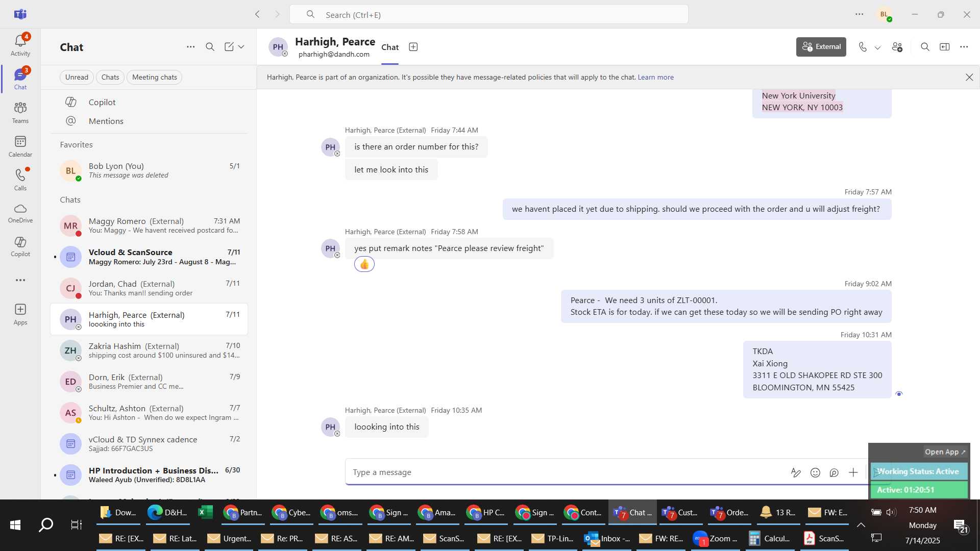
Task: Open Calculator from the taskbar
Action: point(769,538)
